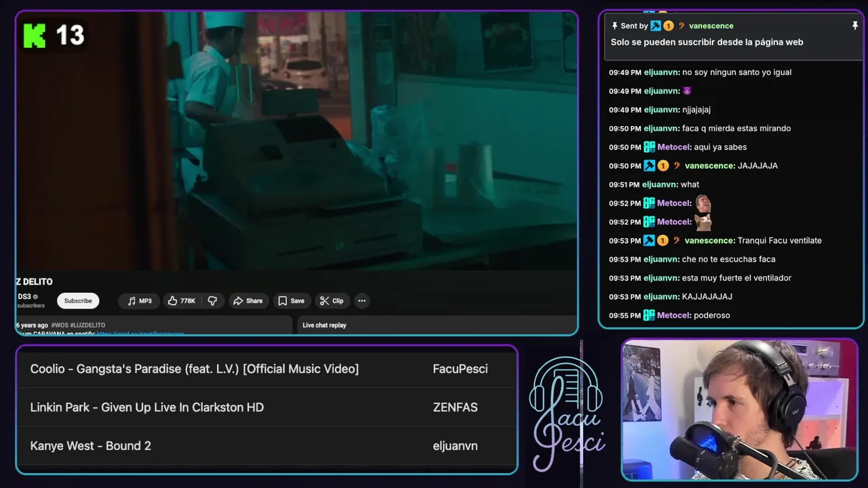Click the YouTube video player frame
The width and height of the screenshot is (868, 488).
pos(296,140)
